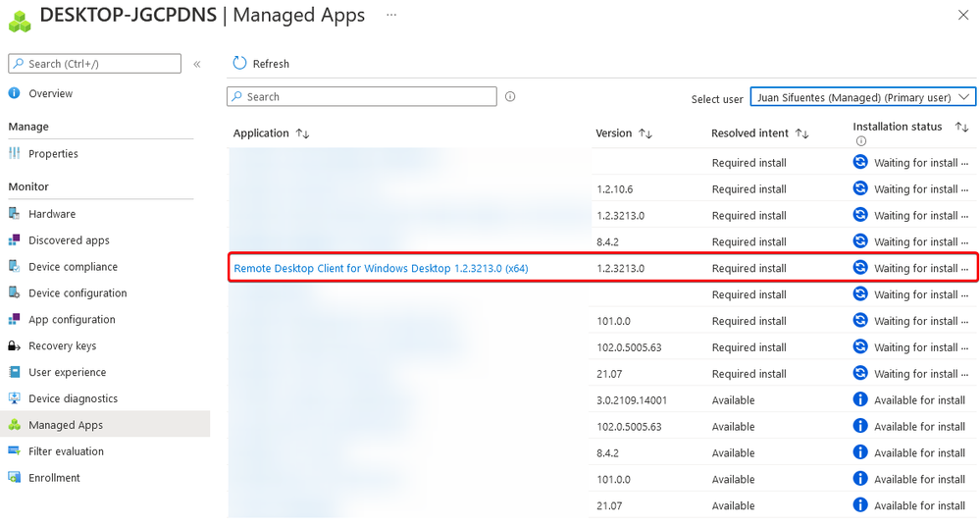Click the User experience icon
Image resolution: width=980 pixels, height=526 pixels.
click(15, 372)
